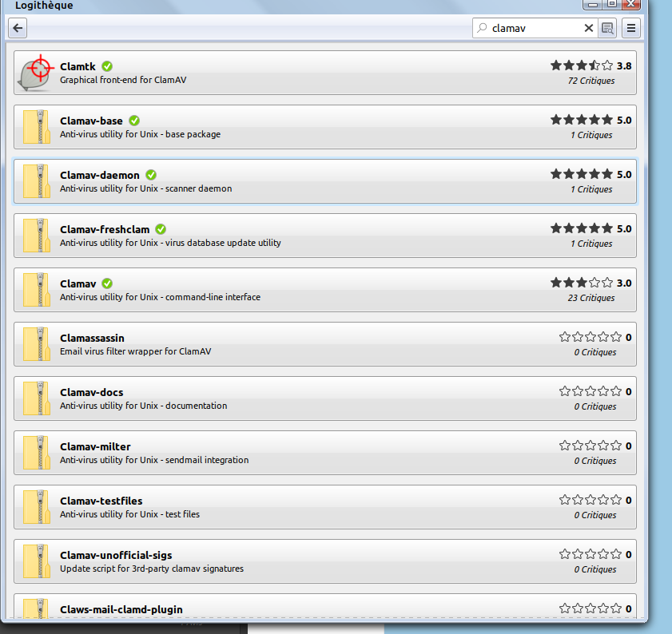672x634 pixels.
Task: Open Clamav-freshclam title
Action: coord(105,230)
